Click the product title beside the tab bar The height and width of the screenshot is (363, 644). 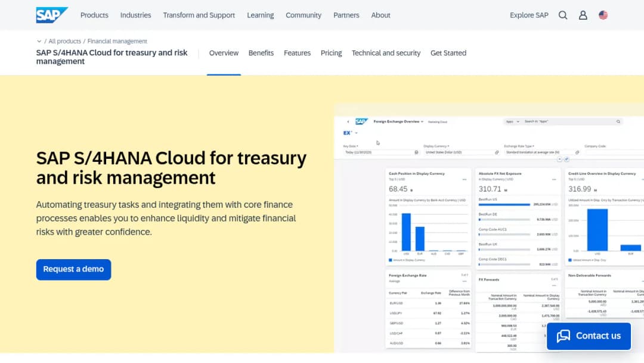coord(112,57)
